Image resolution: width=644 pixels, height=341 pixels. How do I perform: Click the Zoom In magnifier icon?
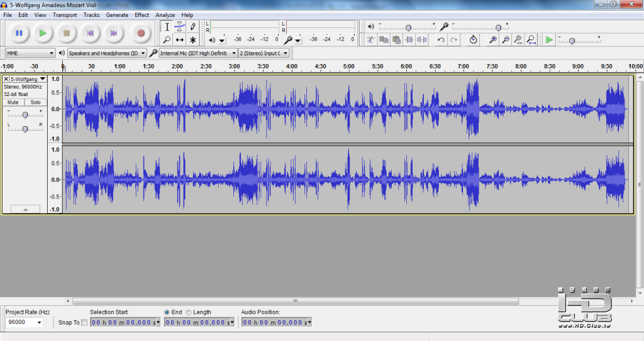coord(493,40)
